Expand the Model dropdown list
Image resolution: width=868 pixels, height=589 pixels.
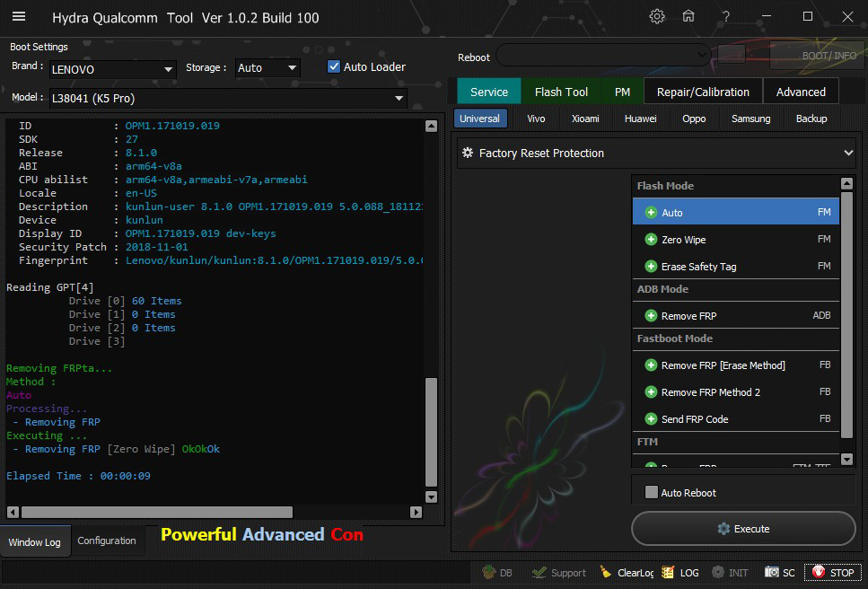[x=228, y=98]
